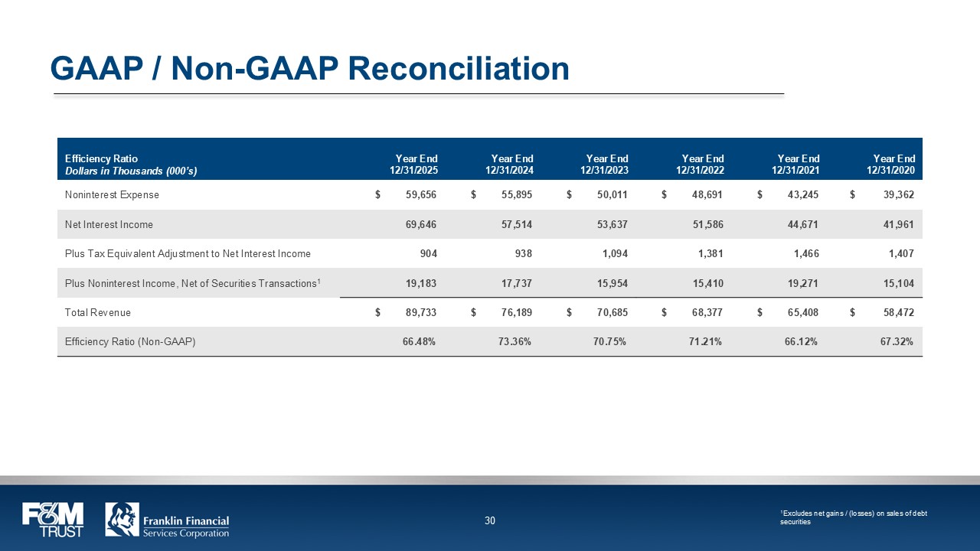Click the 73.36% value for 2024
Image resolution: width=980 pixels, height=551 pixels.
514,342
